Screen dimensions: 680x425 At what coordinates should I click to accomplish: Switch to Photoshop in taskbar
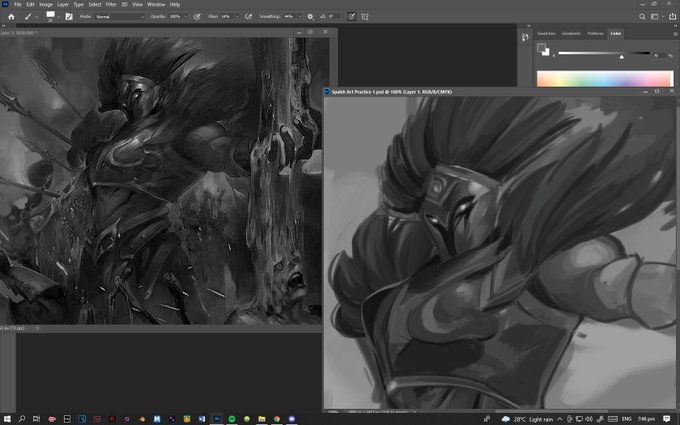coord(216,419)
